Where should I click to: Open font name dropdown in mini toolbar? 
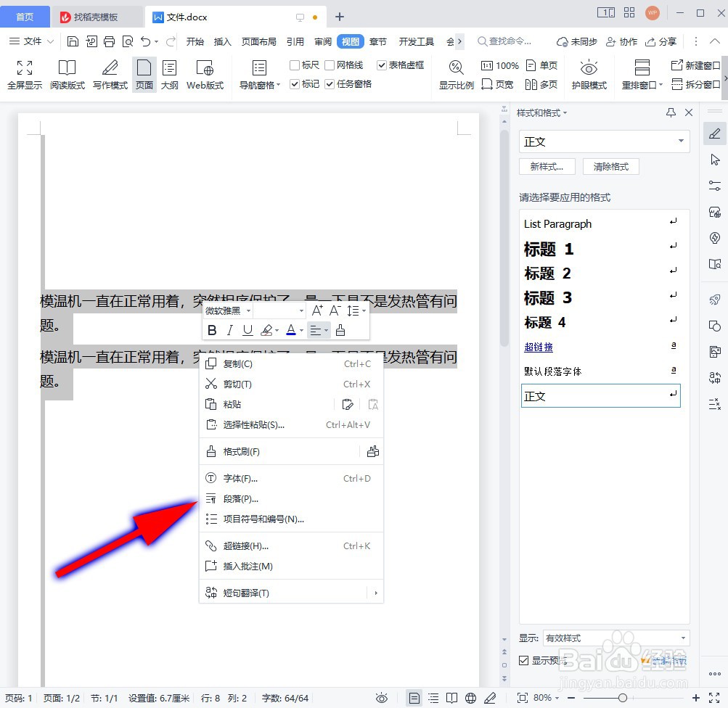point(249,310)
